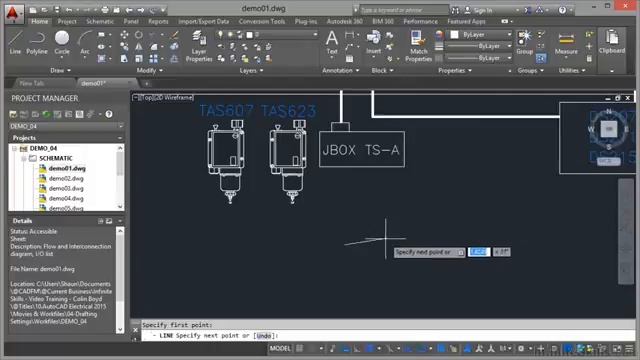Select demo02.dwg in project tree
This screenshot has height=360, width=640.
point(66,179)
